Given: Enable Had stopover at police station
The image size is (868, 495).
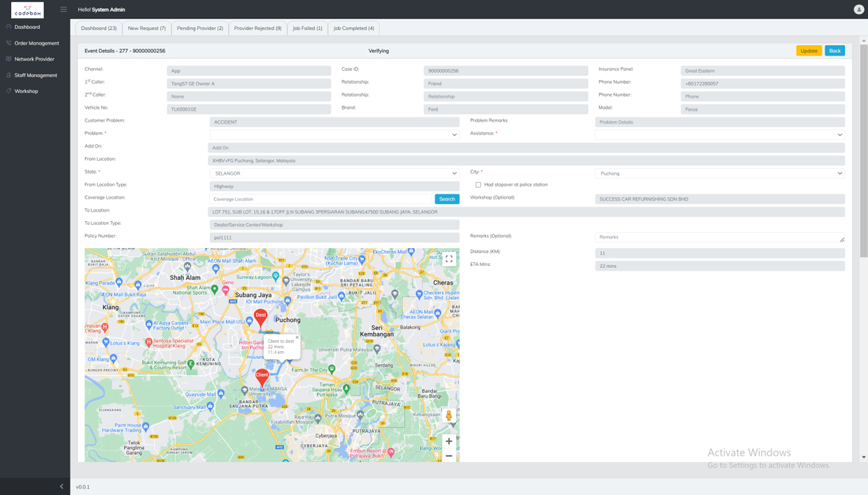Looking at the screenshot, I should (478, 185).
